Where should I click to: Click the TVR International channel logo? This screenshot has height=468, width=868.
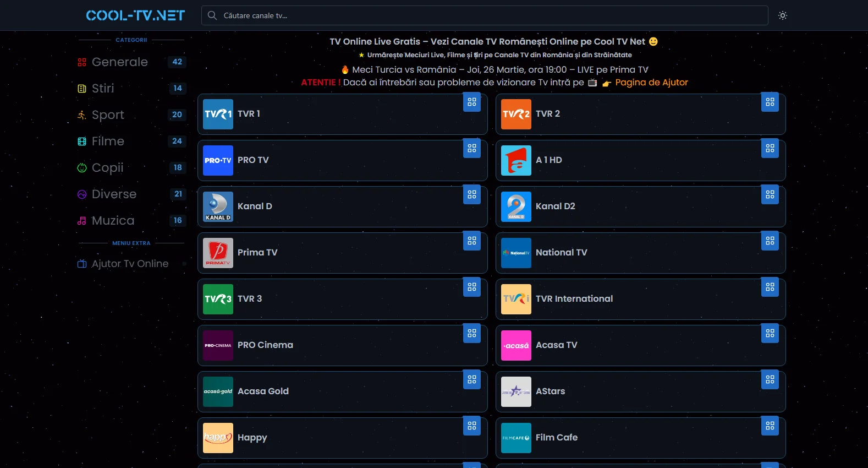516,299
